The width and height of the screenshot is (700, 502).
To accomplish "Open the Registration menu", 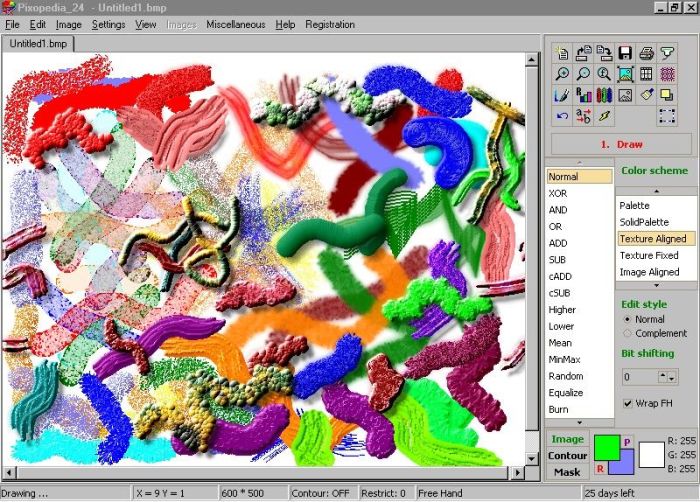I will (x=330, y=25).
